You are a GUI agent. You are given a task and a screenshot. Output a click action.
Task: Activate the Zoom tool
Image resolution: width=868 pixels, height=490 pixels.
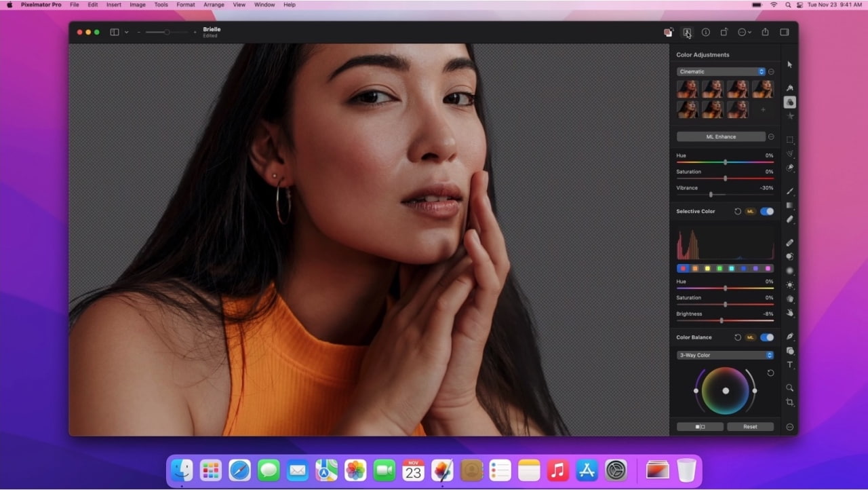(x=789, y=388)
